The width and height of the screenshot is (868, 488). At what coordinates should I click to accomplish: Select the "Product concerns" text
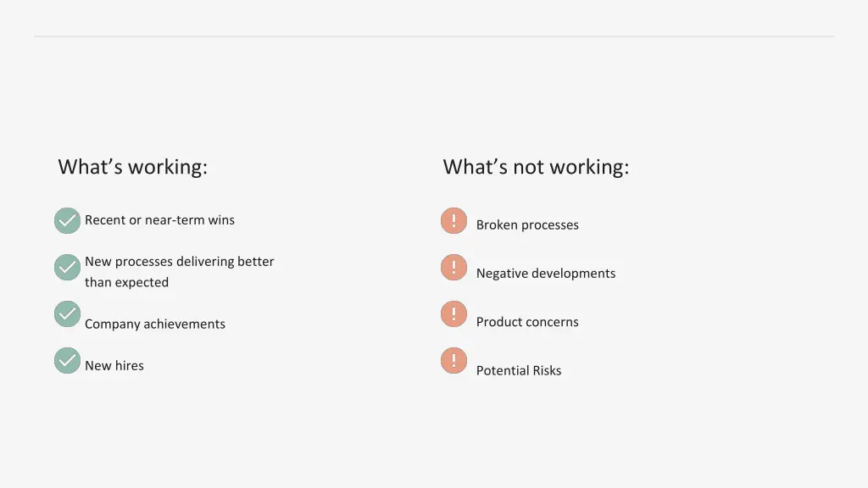[527, 322]
